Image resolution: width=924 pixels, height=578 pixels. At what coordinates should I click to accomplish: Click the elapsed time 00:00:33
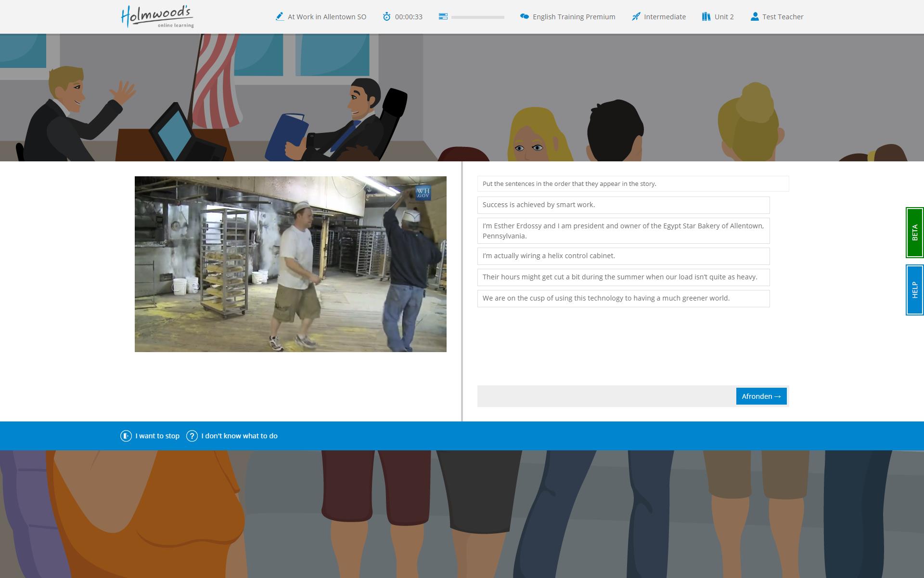coord(409,17)
